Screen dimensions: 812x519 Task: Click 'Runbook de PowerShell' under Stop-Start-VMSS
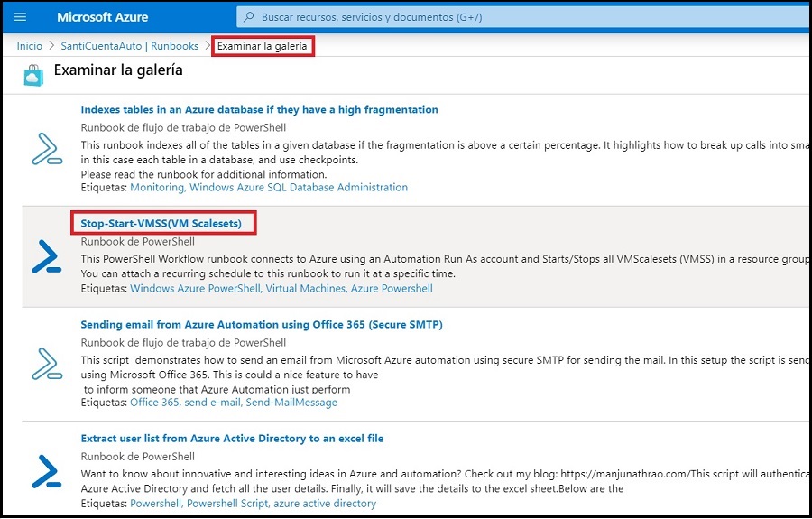138,241
